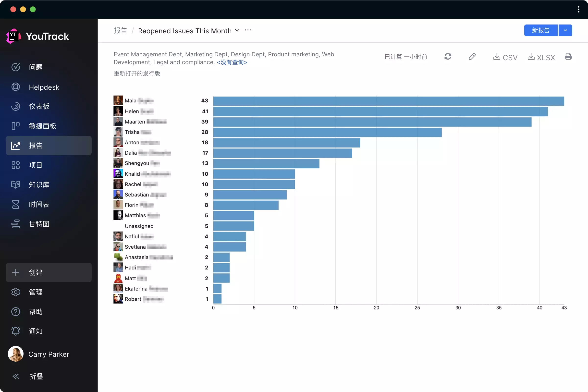The height and width of the screenshot is (392, 588).
Task: Open 管理 gear settings in sidebar
Action: tap(16, 292)
